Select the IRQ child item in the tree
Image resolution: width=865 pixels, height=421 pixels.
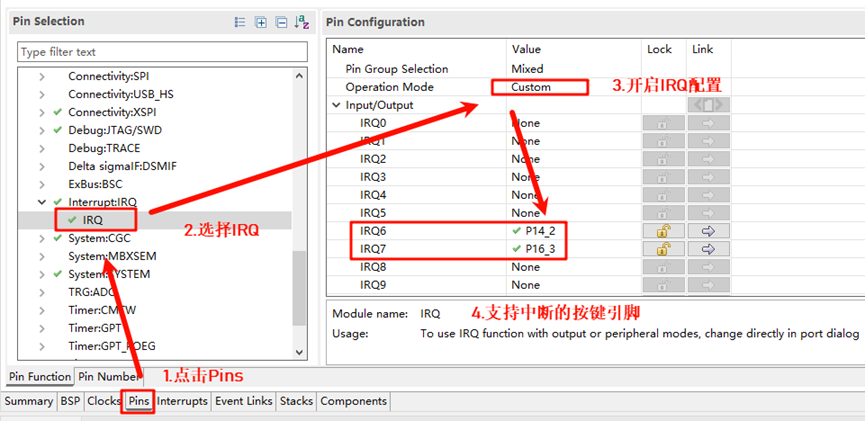93,220
